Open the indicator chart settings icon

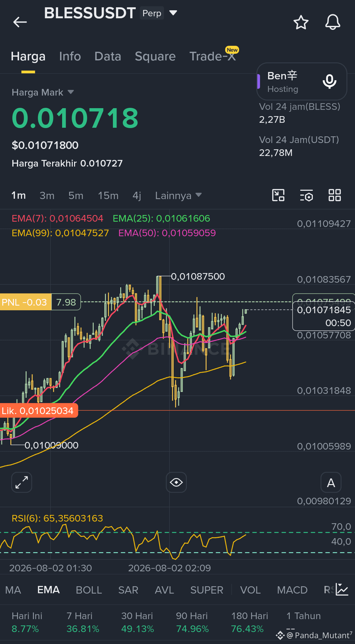(x=342, y=589)
